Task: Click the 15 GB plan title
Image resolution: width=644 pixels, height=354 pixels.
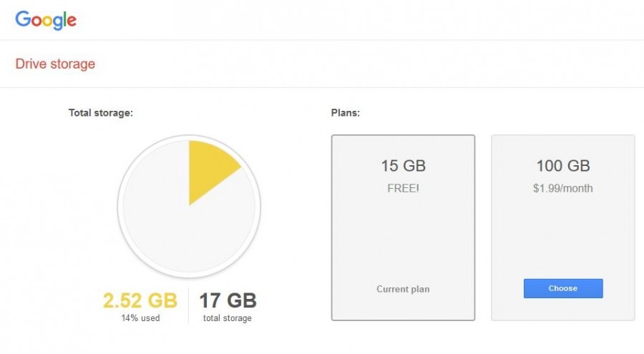Action: [404, 166]
